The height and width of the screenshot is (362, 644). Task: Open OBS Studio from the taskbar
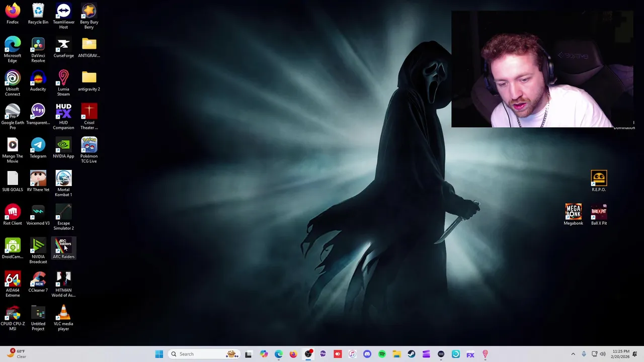(308, 354)
